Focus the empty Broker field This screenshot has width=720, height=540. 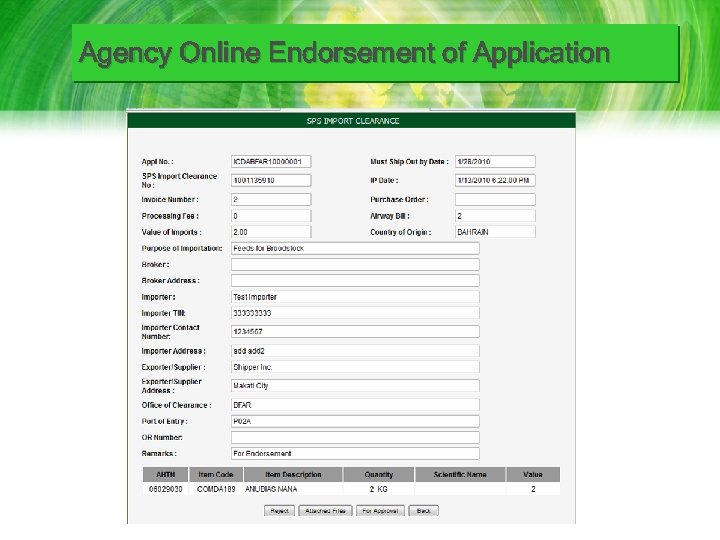[355, 264]
